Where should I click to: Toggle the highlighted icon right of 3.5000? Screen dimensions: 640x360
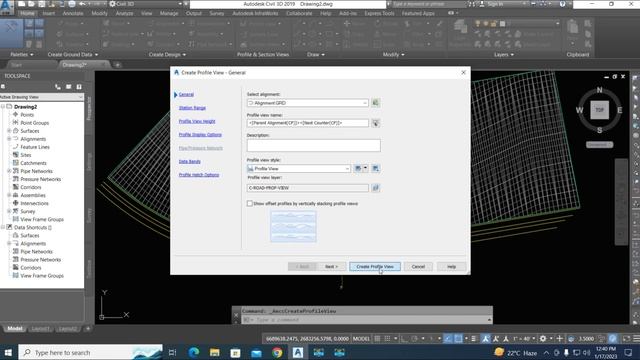[x=613, y=338]
